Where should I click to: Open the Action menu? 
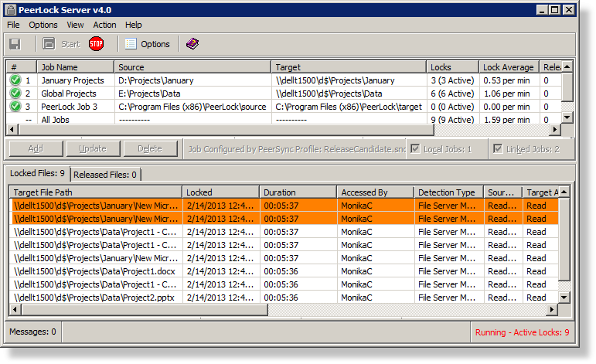coord(104,25)
